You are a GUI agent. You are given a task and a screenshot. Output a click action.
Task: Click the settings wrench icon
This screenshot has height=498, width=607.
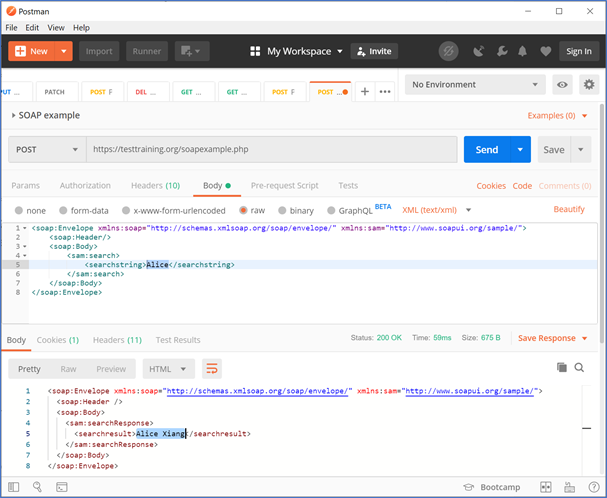501,51
